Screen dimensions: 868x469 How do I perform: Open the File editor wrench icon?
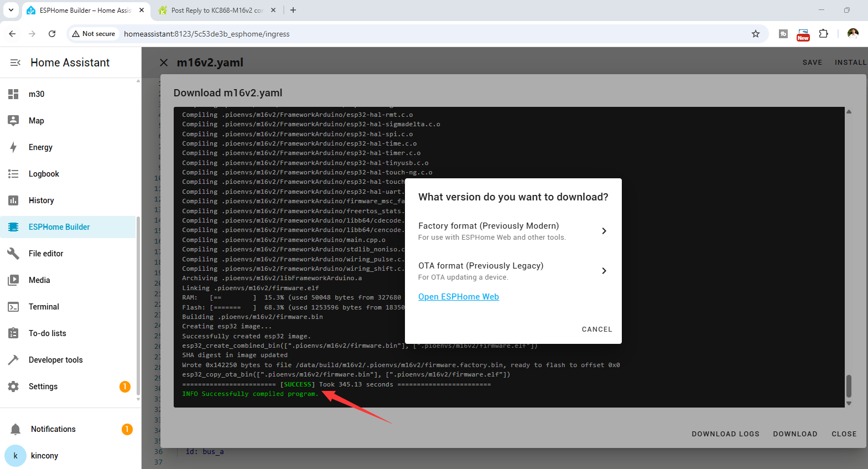click(13, 254)
